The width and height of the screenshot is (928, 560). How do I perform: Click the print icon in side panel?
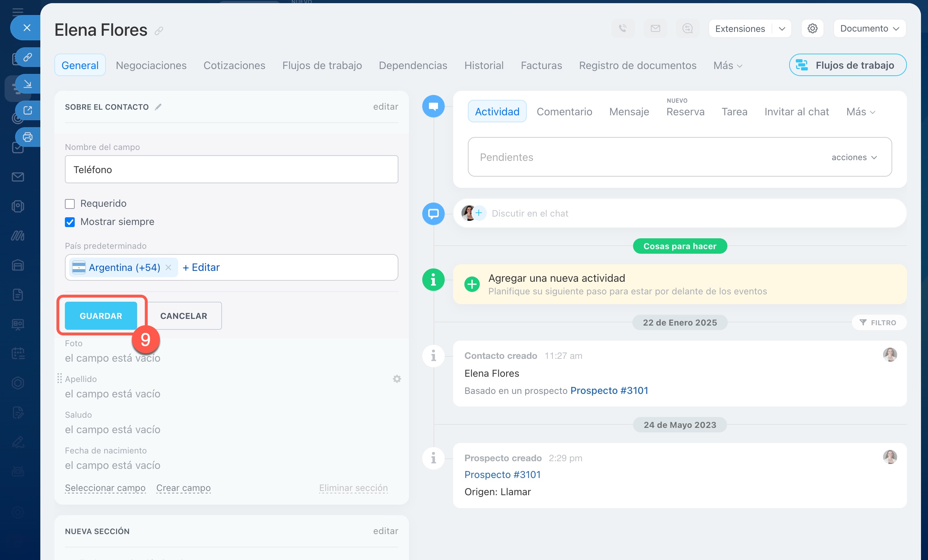pyautogui.click(x=27, y=137)
